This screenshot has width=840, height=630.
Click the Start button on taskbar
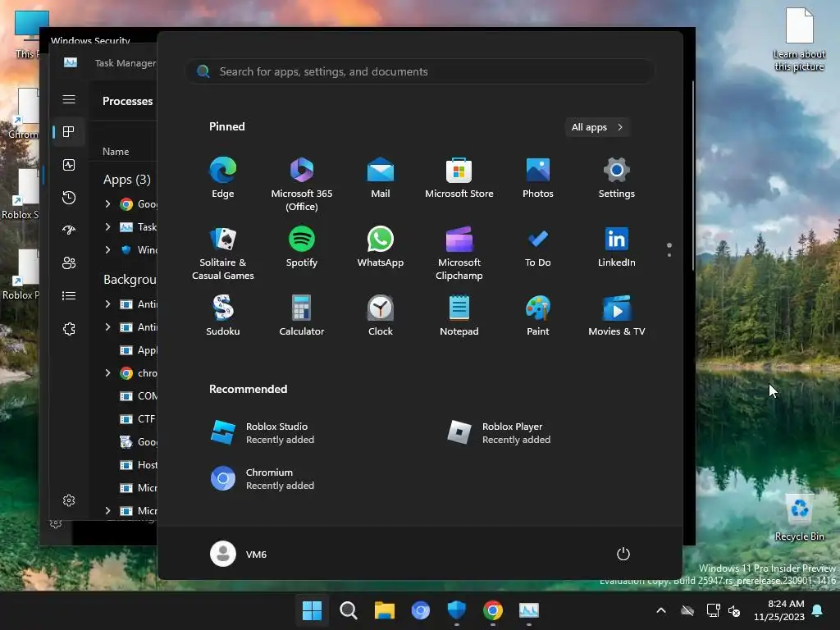click(x=312, y=610)
